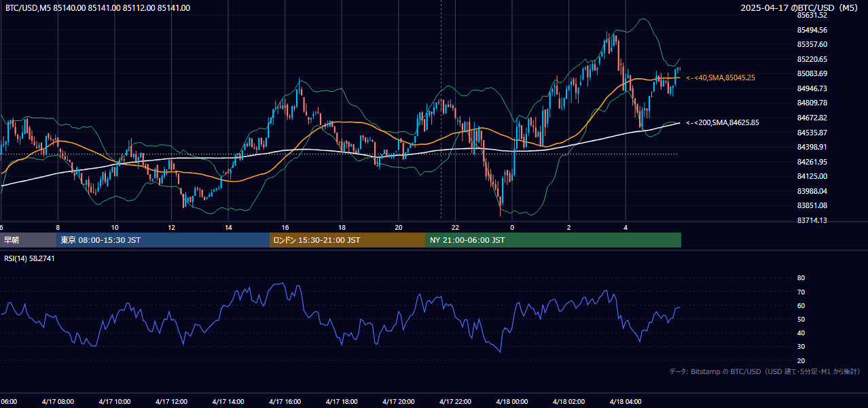Click the 早朝 session bar
The height and width of the screenshot is (408, 868).
tap(28, 240)
